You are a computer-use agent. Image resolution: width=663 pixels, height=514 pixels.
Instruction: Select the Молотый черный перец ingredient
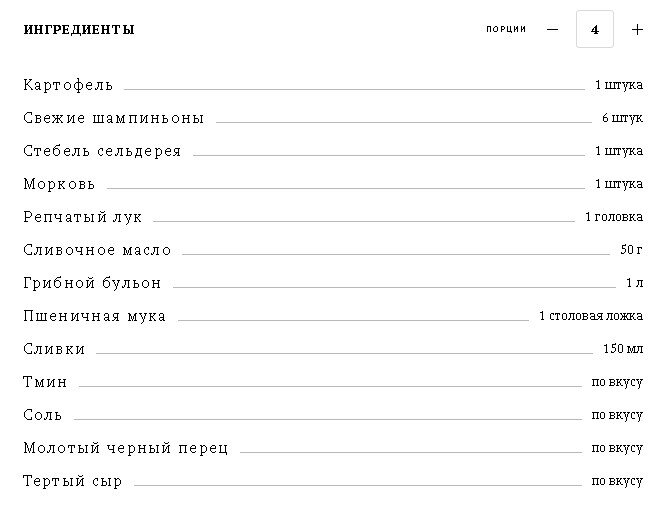coord(126,448)
